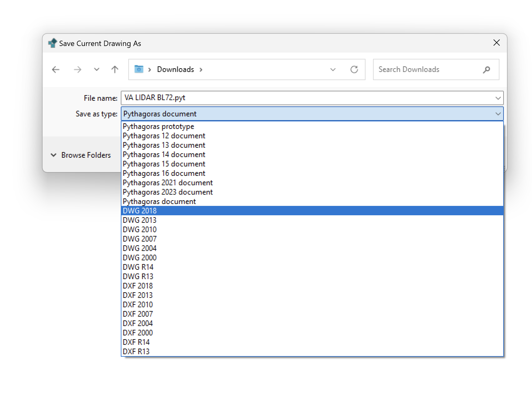
Task: Pick Pythagoras 2021 document
Action: [312, 183]
